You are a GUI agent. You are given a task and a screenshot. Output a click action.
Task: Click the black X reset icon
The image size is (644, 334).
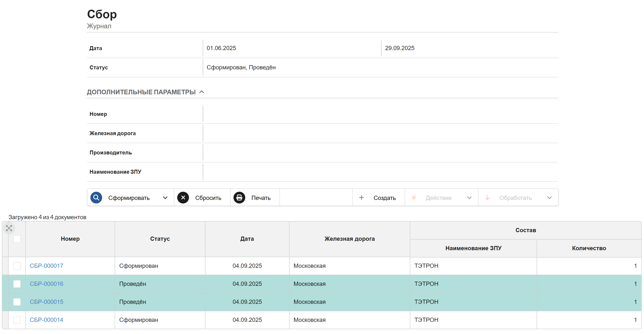click(183, 198)
